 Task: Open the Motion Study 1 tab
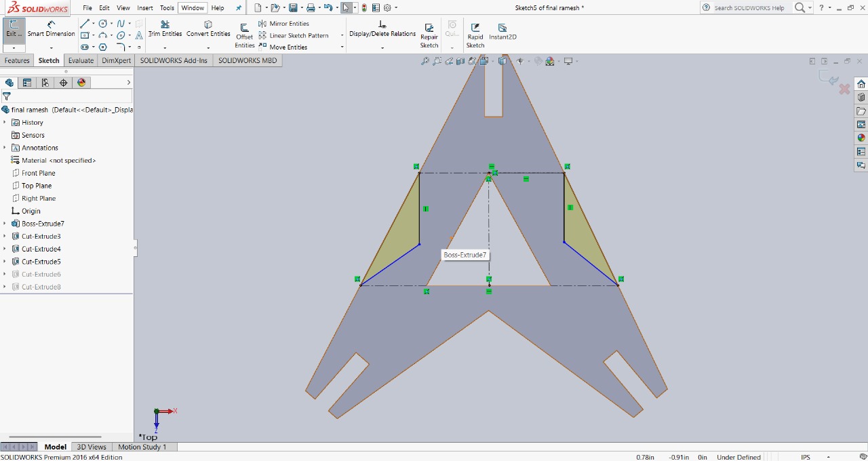tap(142, 447)
